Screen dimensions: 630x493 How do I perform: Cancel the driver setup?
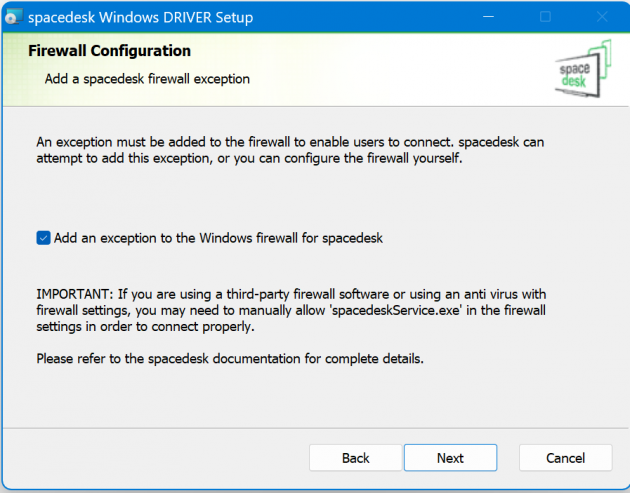click(565, 458)
